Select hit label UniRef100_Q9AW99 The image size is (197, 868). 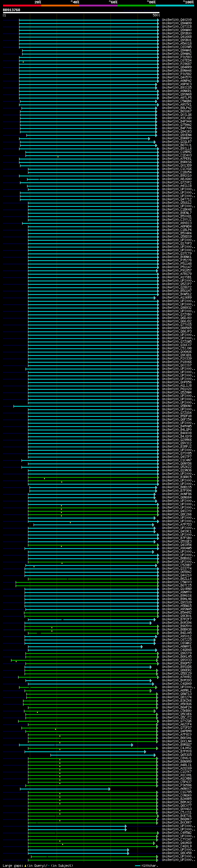click(177, 23)
